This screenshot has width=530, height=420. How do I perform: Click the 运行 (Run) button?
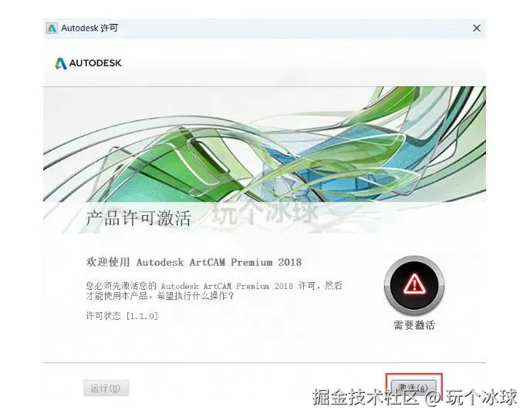click(x=106, y=388)
